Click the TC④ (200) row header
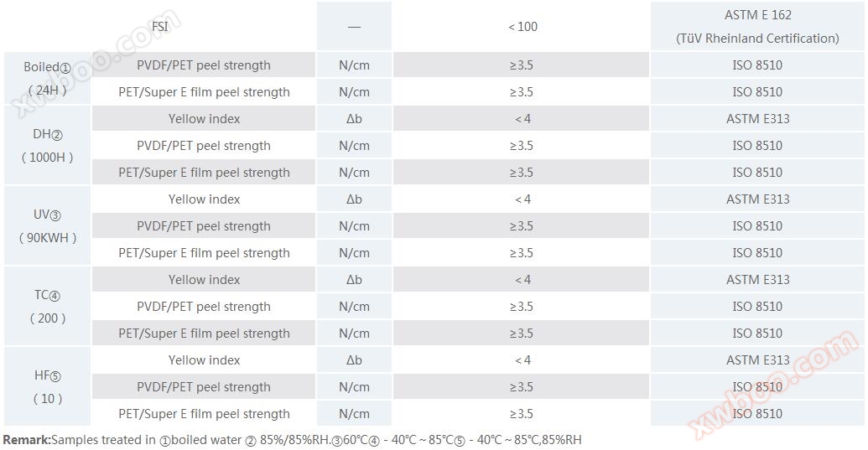This screenshot has width=868, height=450. pos(47,306)
